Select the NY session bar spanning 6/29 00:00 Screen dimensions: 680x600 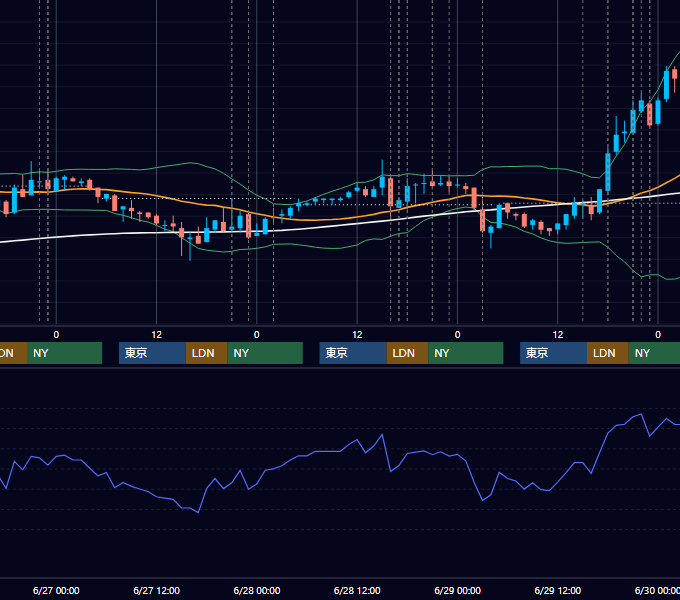466,353
